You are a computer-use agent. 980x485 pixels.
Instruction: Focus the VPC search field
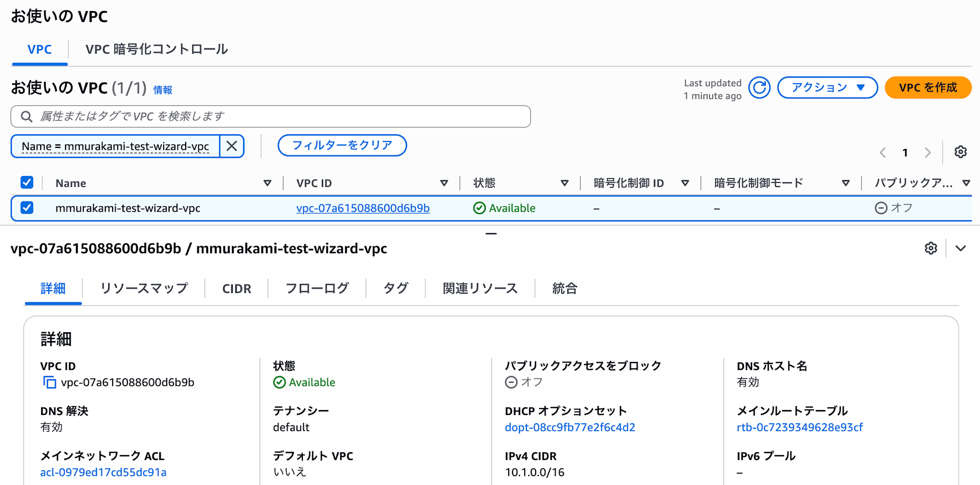click(x=270, y=117)
